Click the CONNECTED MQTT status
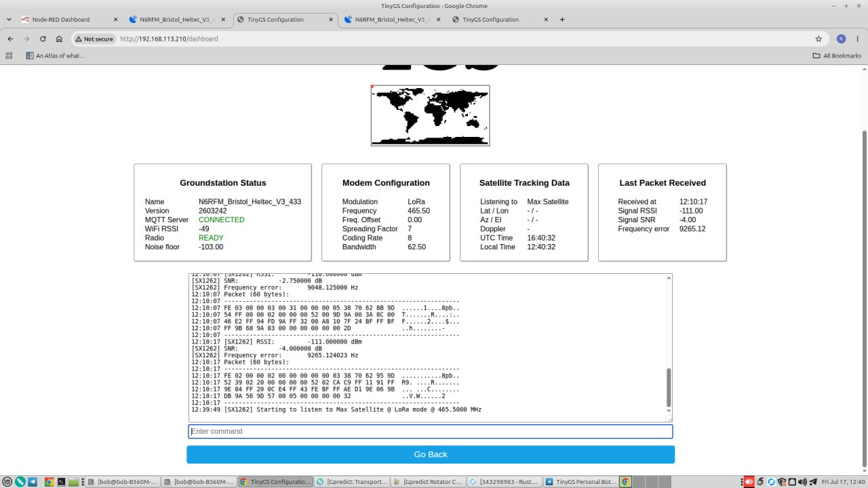The width and height of the screenshot is (868, 488). (222, 220)
